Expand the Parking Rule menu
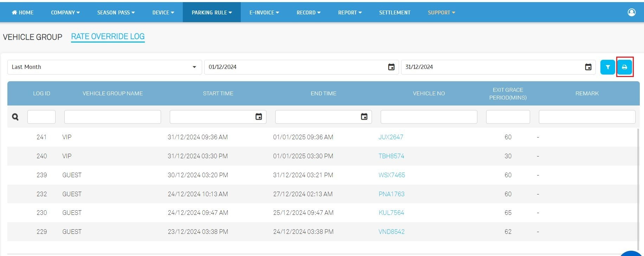Screen dimensions: 644x256 click(x=212, y=12)
